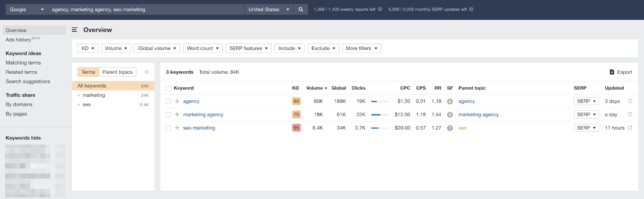Viewport: 644px width, 199px height.
Task: Check the seo marketing keyword checkbox
Action: click(169, 128)
